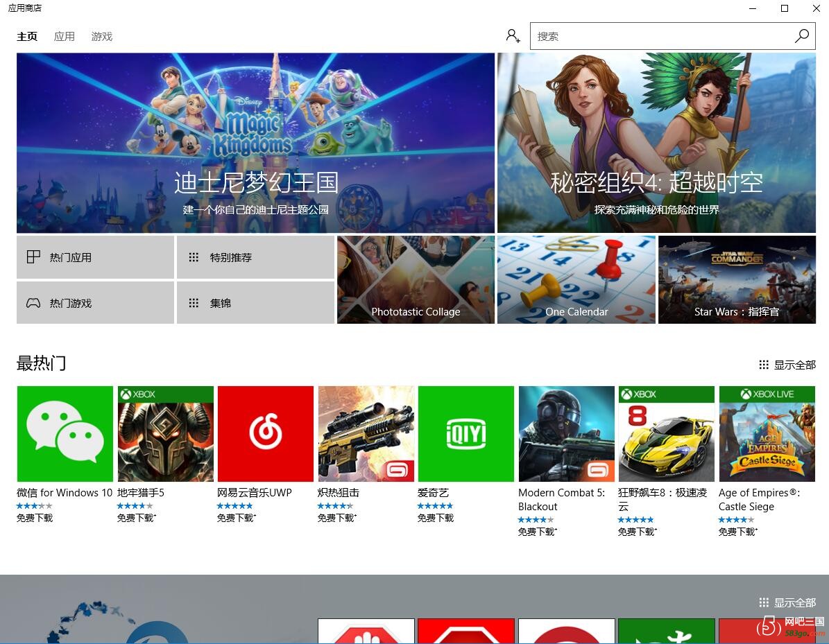The image size is (829, 644).
Task: Open the 特别推荐 category tile
Action: [x=255, y=257]
